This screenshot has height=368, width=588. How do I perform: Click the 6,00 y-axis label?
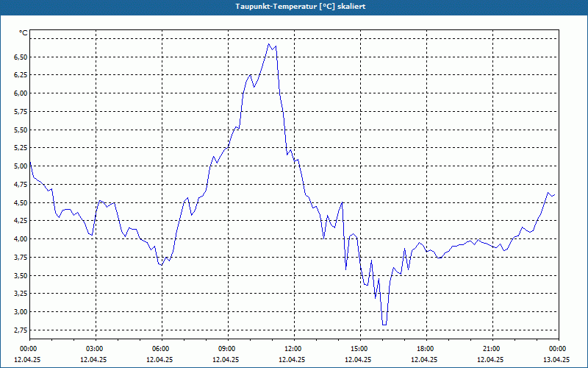coord(21,93)
